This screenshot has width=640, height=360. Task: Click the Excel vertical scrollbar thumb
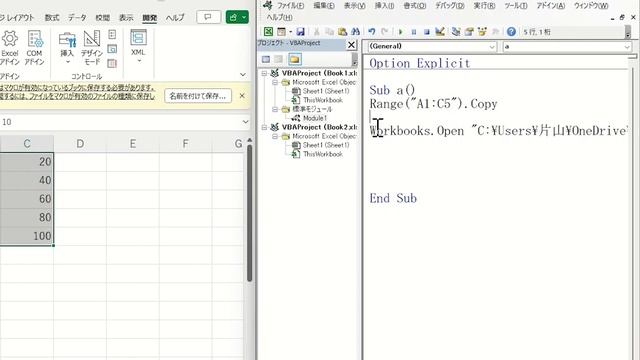(249, 213)
